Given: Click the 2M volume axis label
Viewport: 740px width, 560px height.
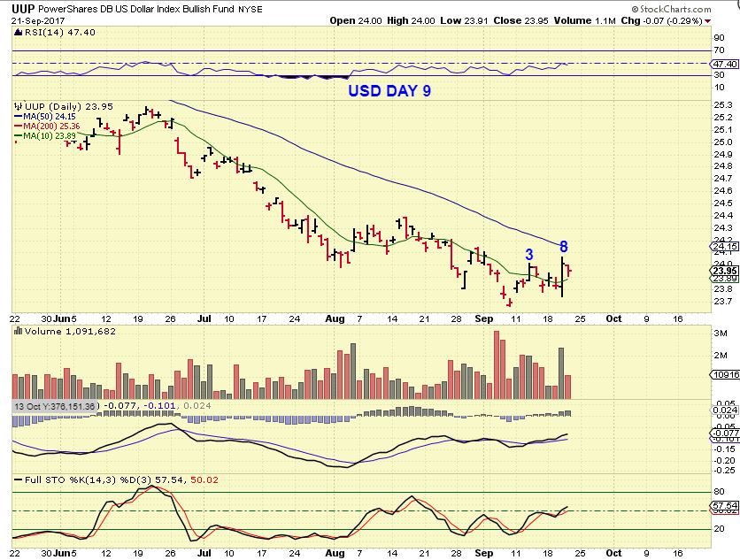Looking at the screenshot, I should [x=721, y=356].
